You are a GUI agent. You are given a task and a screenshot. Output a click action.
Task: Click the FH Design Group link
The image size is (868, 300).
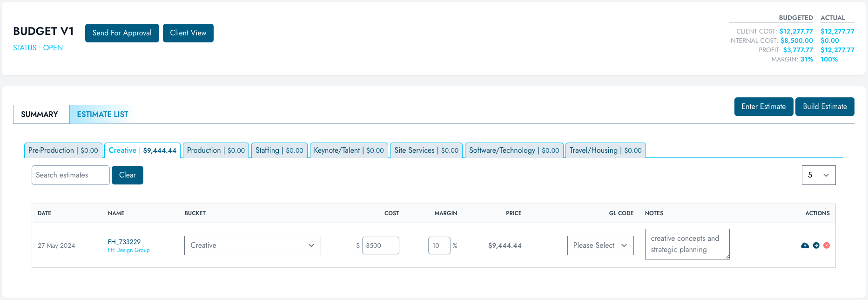coord(128,251)
